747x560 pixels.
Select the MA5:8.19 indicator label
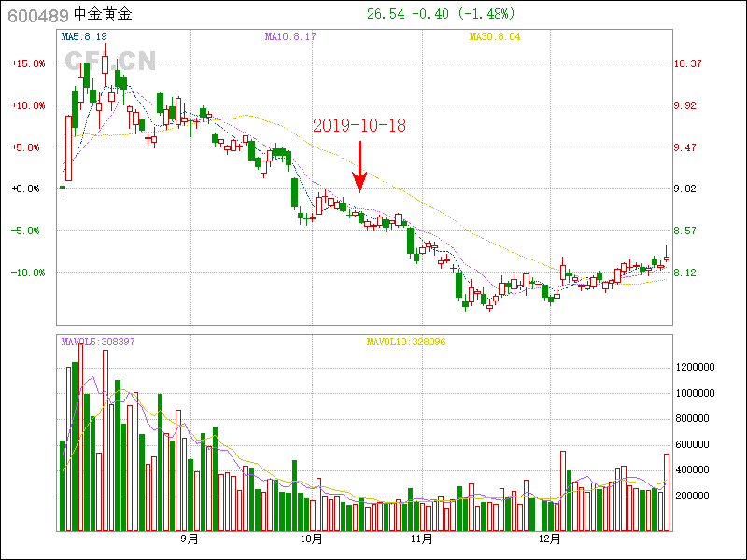pos(85,36)
